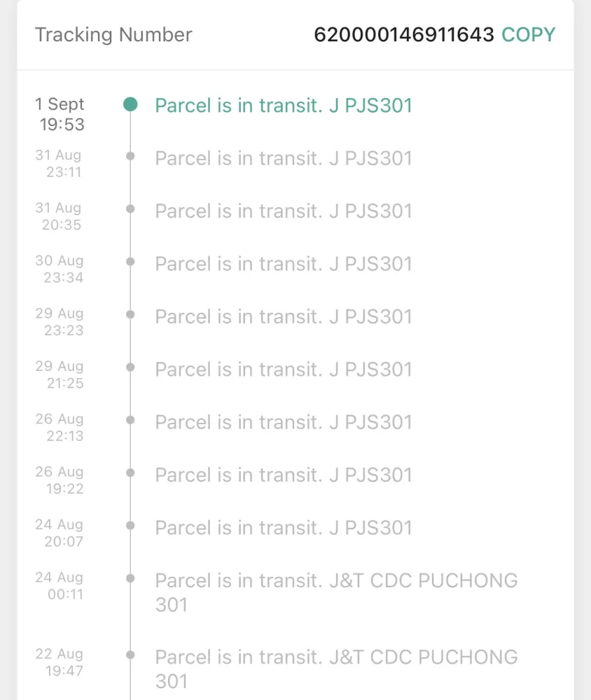
Task: Select the 24 Aug J&T CDC PUCHONG entry
Action: pos(336,591)
